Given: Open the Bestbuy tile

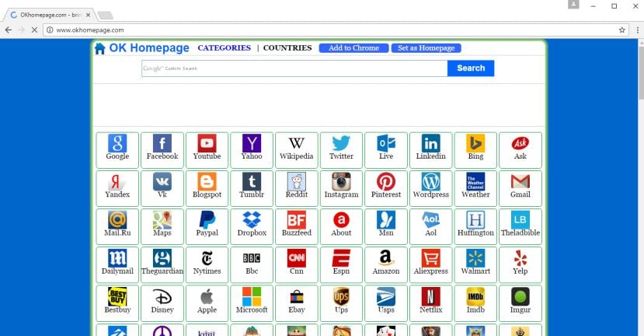Looking at the screenshot, I should coord(117,303).
